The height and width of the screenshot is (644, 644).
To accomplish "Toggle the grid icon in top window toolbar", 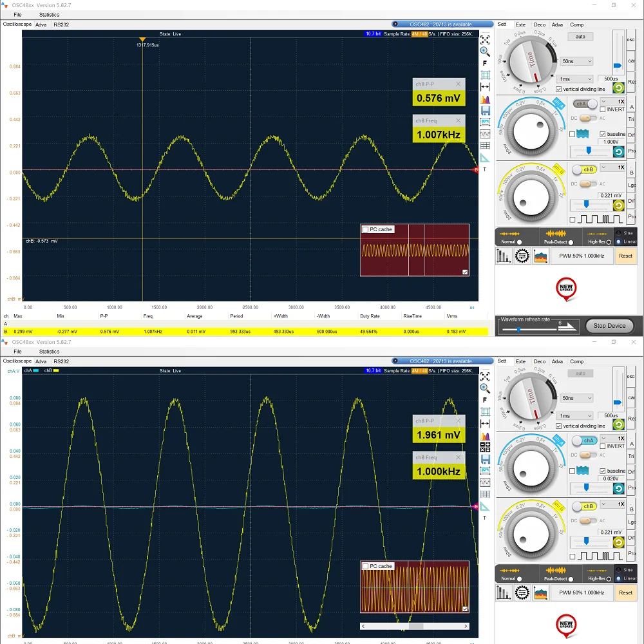I will coord(485,75).
